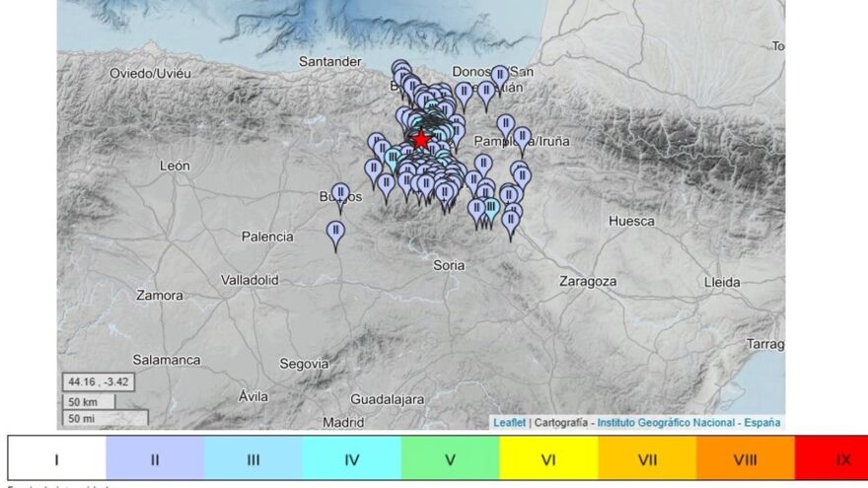Select the lavender intensity II legend swatch

pyautogui.click(x=155, y=458)
